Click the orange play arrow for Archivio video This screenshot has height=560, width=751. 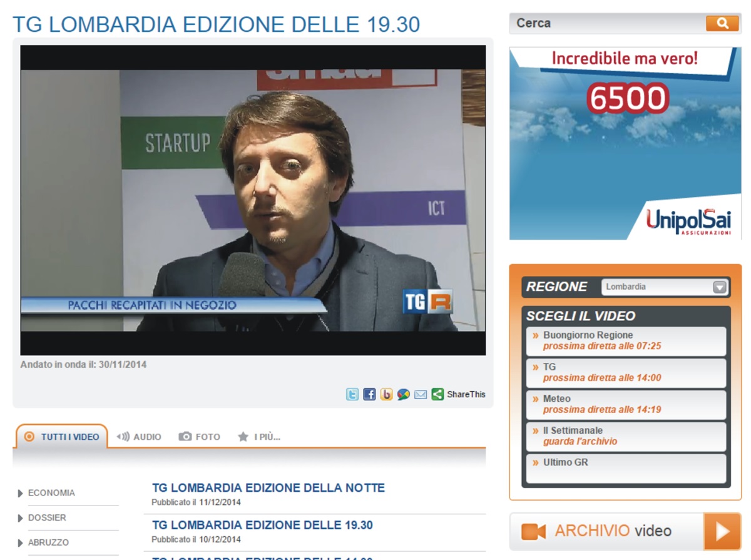click(x=722, y=531)
